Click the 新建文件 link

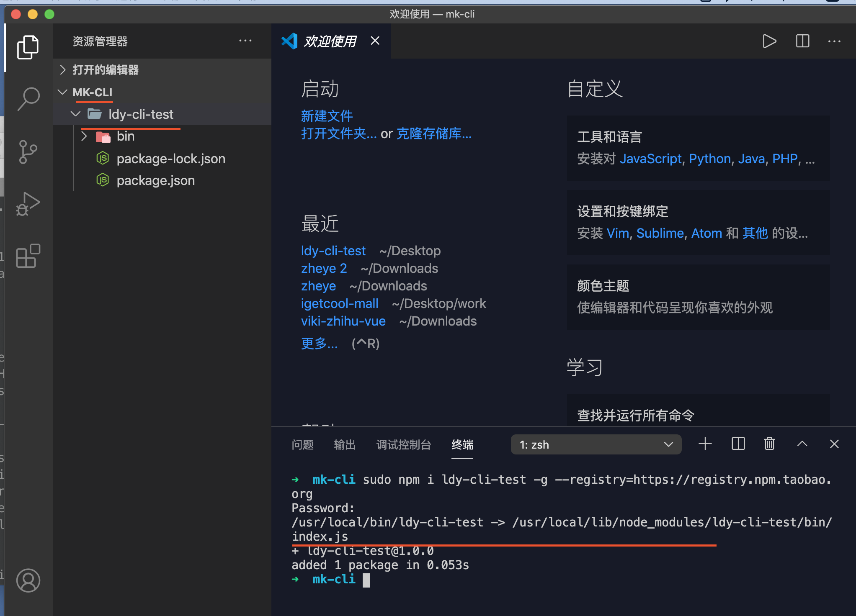click(327, 116)
